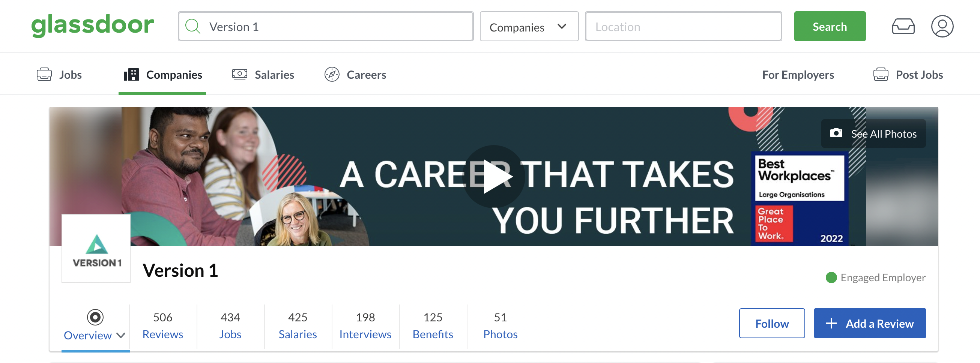980x363 pixels.
Task: Expand the Overview chevron
Action: pos(121,335)
